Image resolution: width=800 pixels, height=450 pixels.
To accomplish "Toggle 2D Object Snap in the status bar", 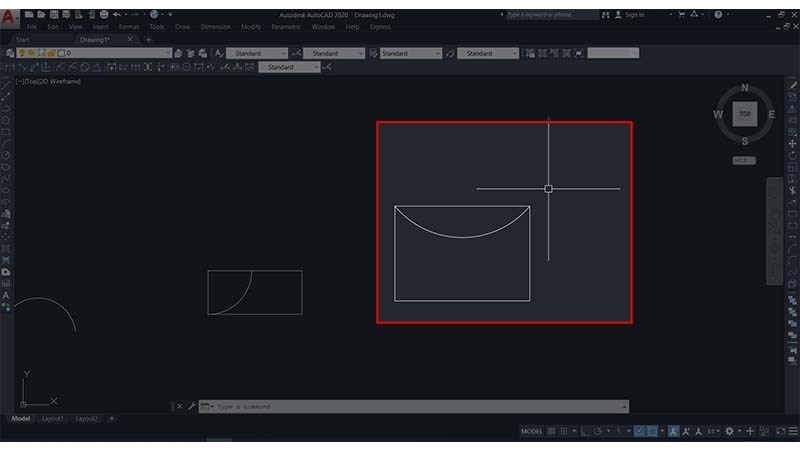I will pyautogui.click(x=652, y=432).
